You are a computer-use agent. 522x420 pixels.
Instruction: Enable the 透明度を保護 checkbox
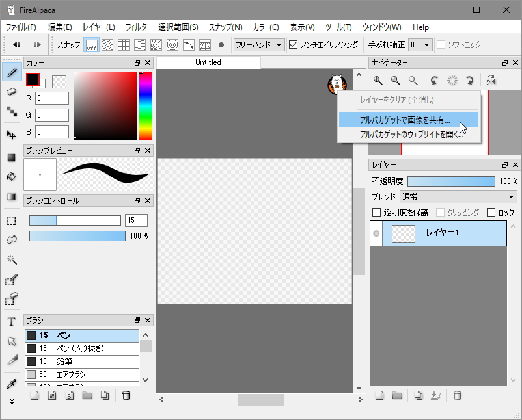[x=376, y=213]
